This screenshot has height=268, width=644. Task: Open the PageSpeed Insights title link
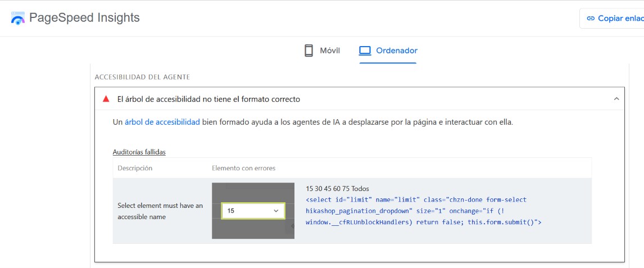(x=85, y=18)
